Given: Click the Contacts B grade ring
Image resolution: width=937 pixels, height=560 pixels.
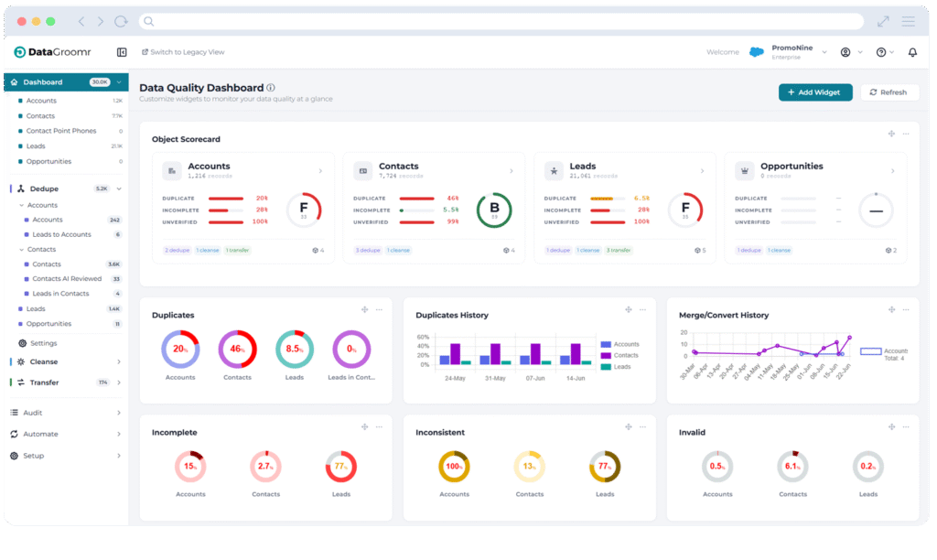Looking at the screenshot, I should click(x=494, y=210).
